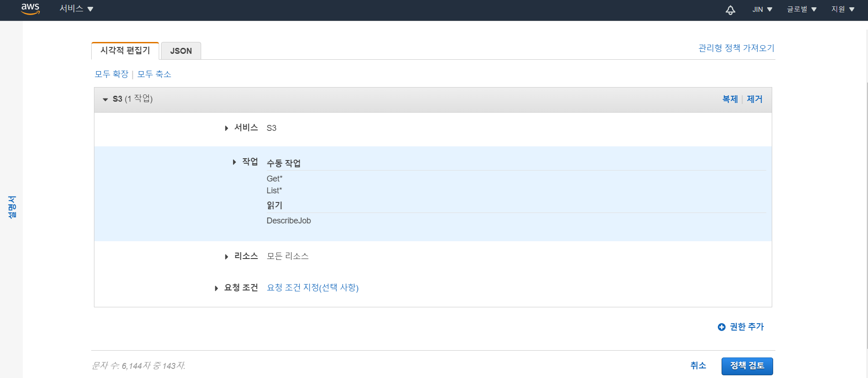Open the 서비스 menu in top bar

[76, 9]
